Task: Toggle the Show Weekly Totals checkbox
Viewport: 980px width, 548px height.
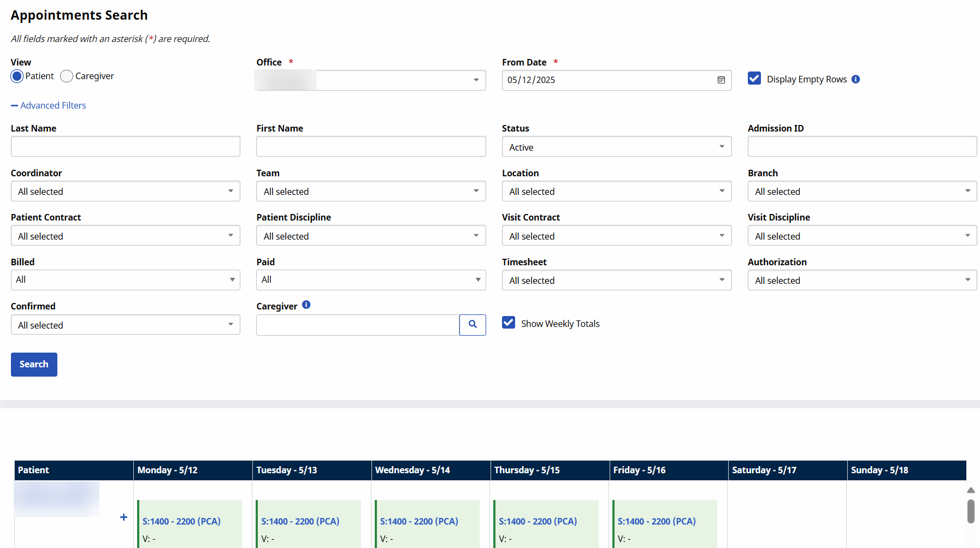Action: point(509,323)
